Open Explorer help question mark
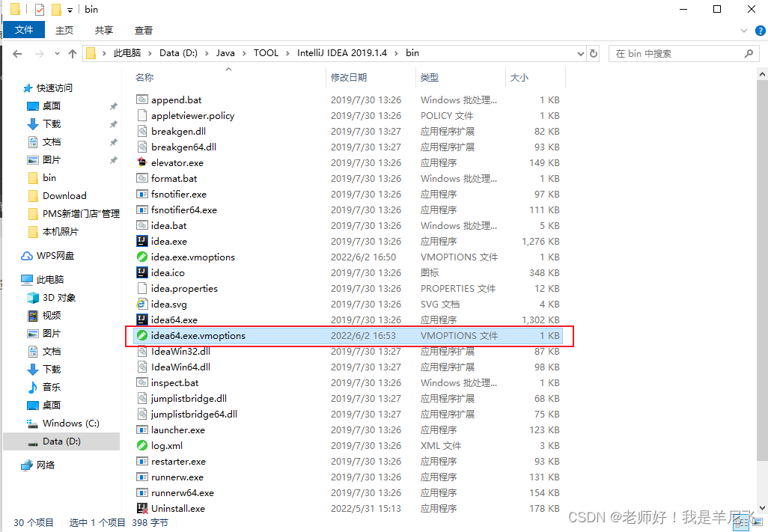 pyautogui.click(x=761, y=31)
